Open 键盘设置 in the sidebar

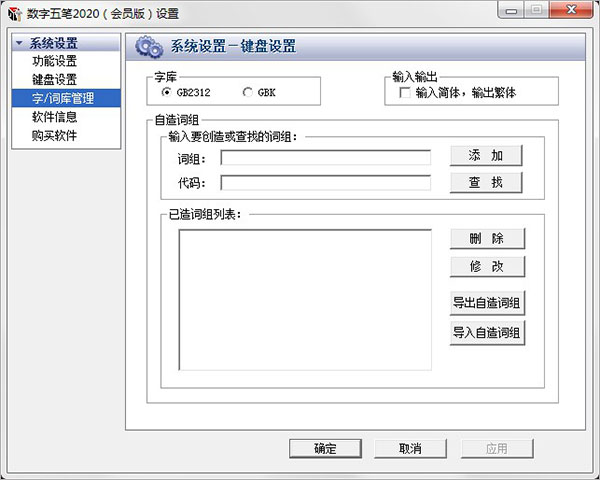(x=54, y=80)
